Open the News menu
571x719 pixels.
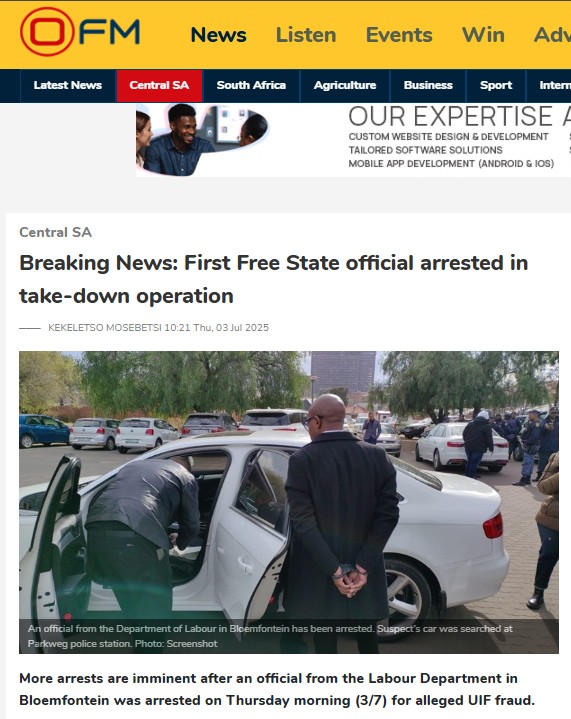218,35
